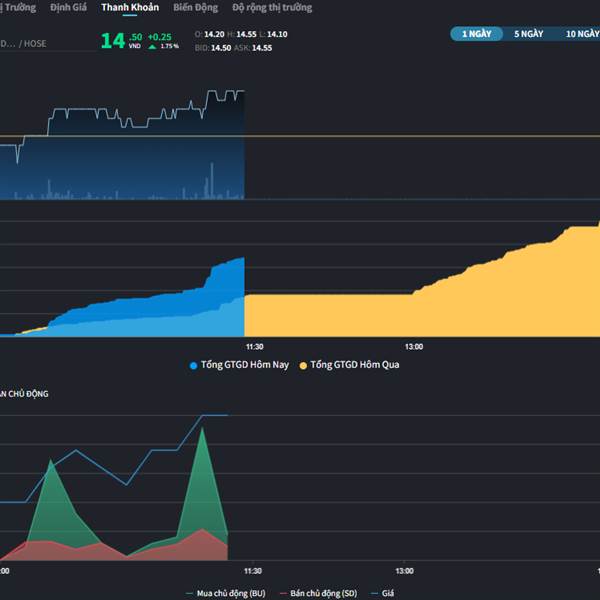
Task: Toggle Tổng GTGD Hôm Nay legend
Action: (240, 365)
